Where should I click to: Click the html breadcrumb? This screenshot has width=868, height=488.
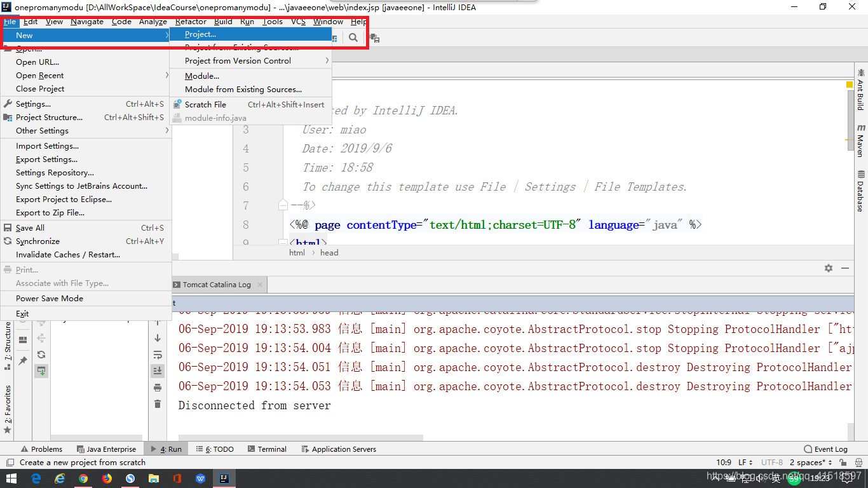[x=297, y=253]
